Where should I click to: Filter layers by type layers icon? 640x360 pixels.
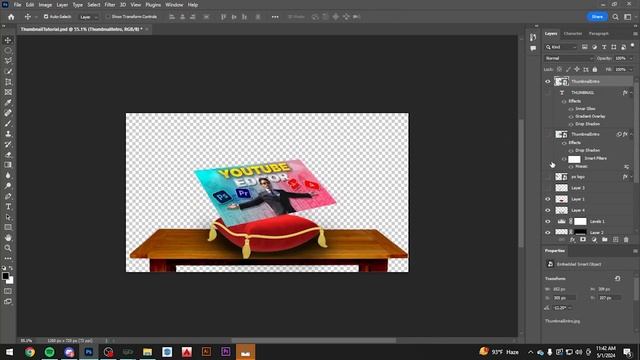click(604, 47)
